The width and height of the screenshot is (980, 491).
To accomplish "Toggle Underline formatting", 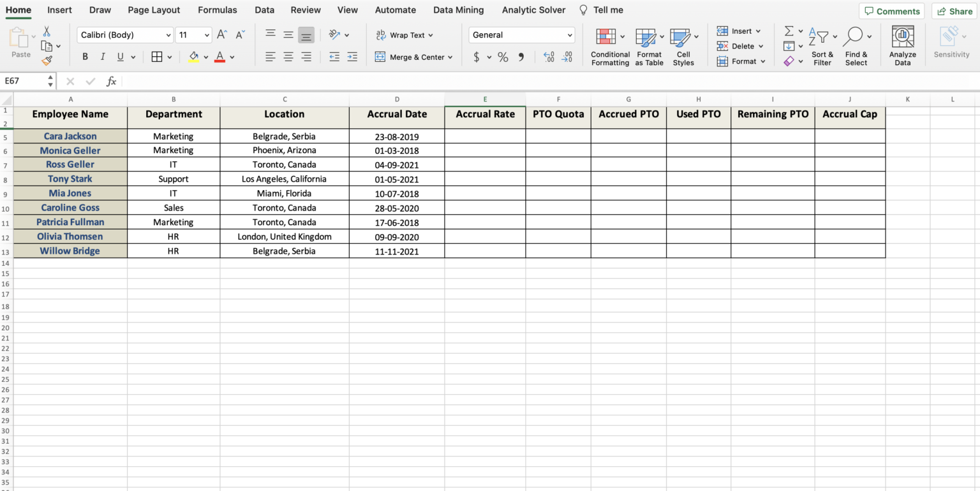I will [120, 57].
